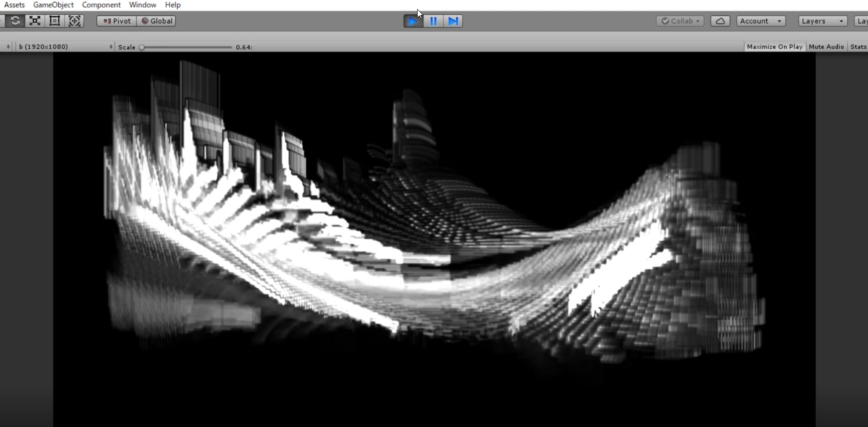The image size is (868, 427).
Task: Step forward one frame
Action: pos(453,21)
